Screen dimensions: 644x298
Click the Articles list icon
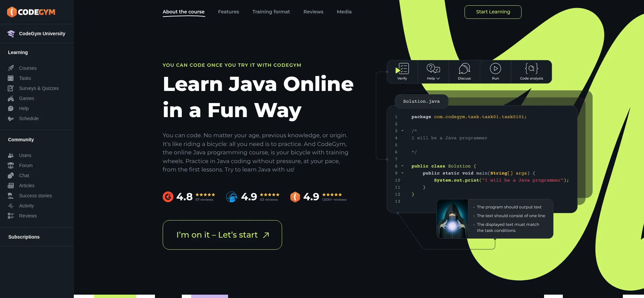(11, 186)
